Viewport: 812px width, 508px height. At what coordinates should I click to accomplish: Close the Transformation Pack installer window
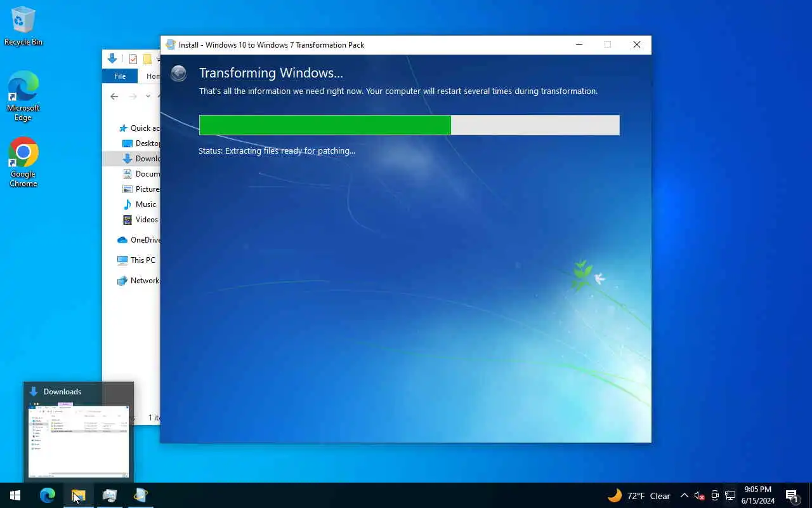pos(637,44)
